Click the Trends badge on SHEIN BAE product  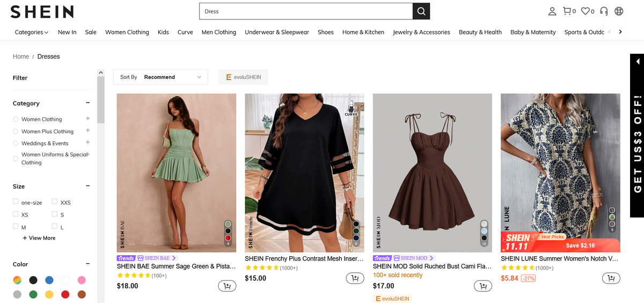pos(126,258)
